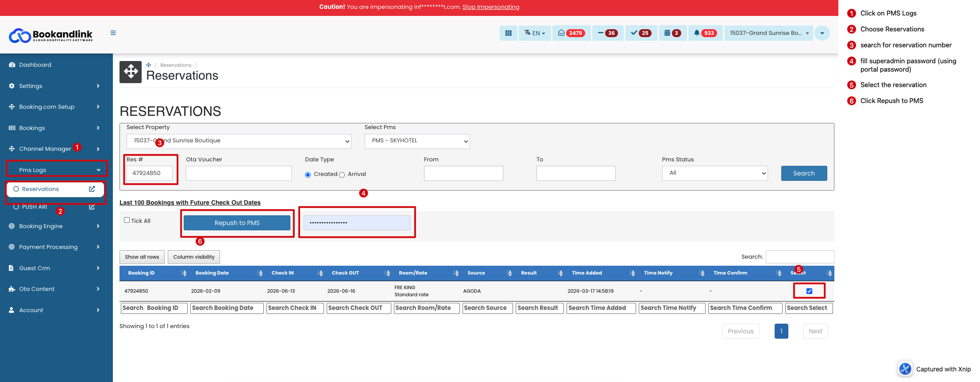Click the Bookandlink logo
Screen dimensions: 980x382
tap(51, 35)
